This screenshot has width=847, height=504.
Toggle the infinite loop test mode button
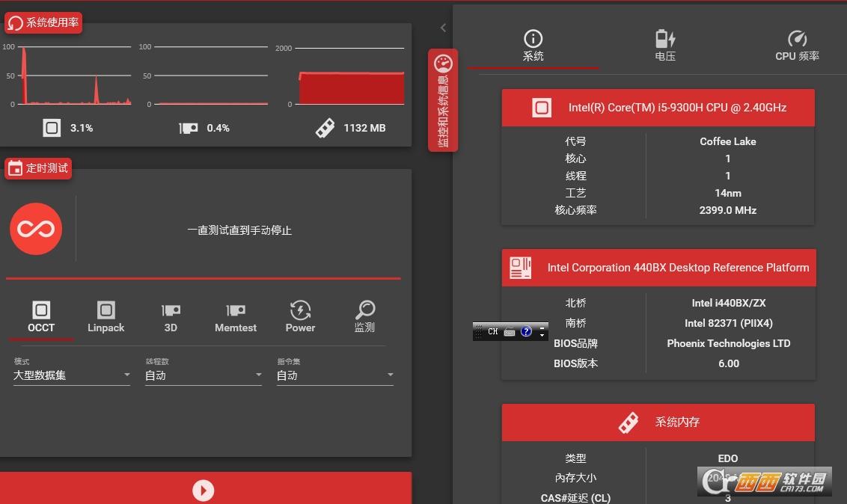(x=36, y=229)
